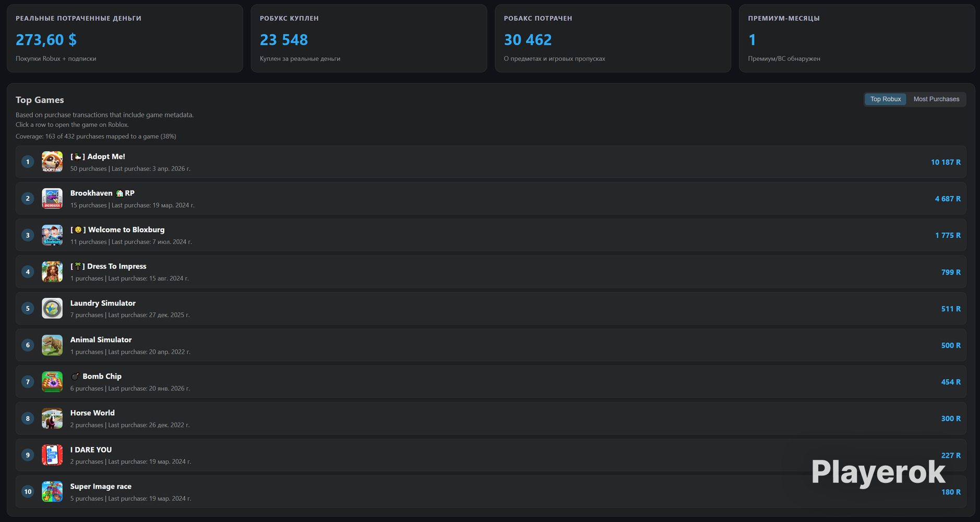
Task: Click the Animal Simulator dinosaur icon
Action: point(52,345)
